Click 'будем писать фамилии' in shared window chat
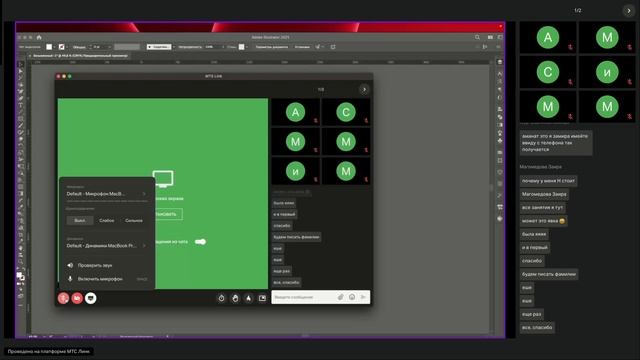This screenshot has height=360, width=640. point(296,237)
